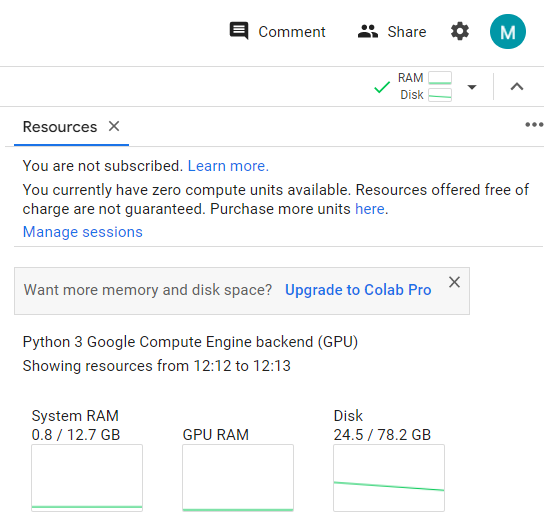Viewport: 544px width, 530px height.
Task: Dismiss the Upgrade to Colab Pro banner
Action: point(454,282)
